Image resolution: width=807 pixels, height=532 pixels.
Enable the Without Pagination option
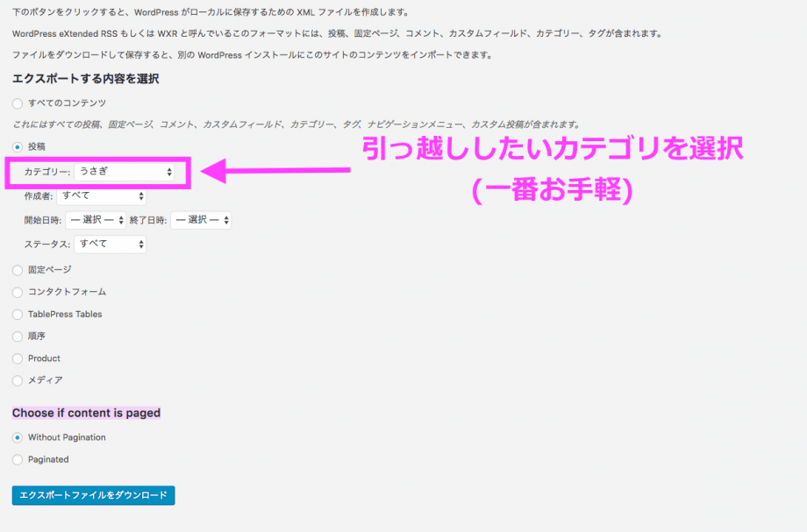pos(18,437)
